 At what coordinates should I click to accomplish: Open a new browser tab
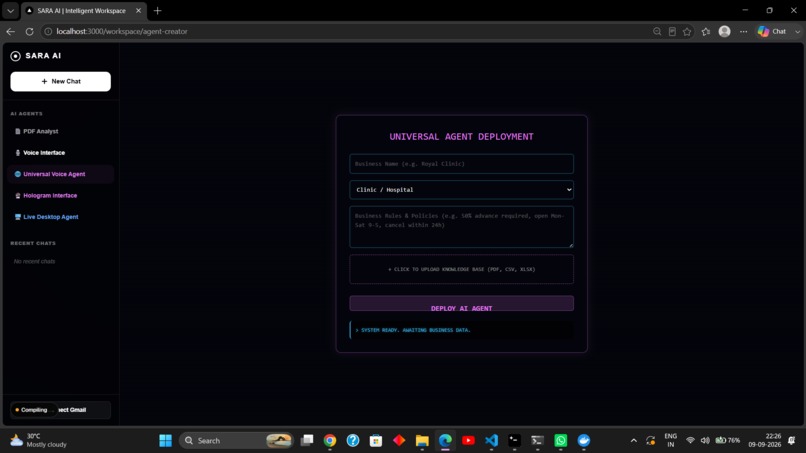(157, 10)
